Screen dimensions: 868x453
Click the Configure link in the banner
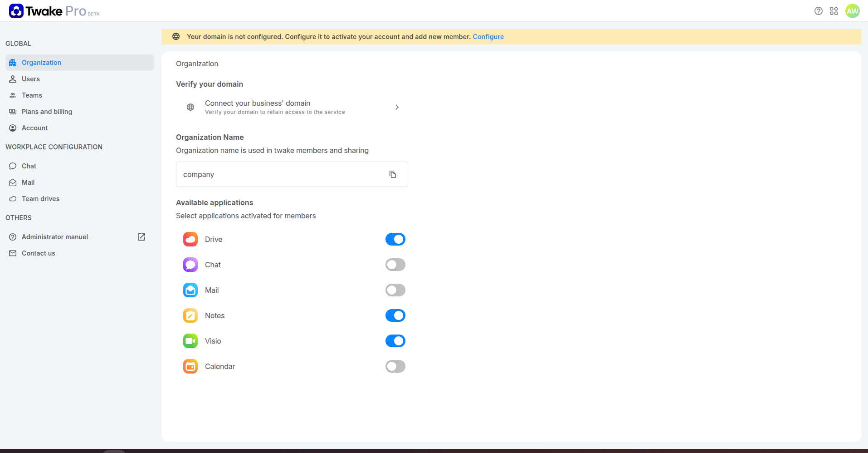click(x=488, y=37)
